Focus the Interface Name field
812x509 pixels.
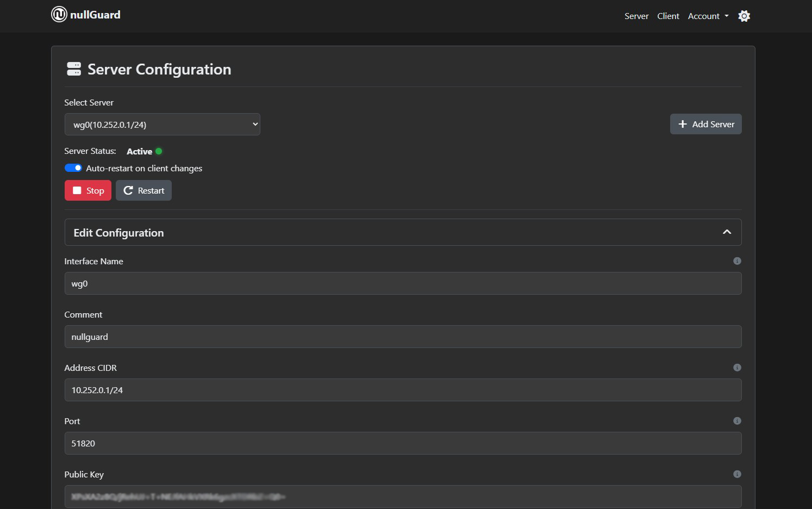pyautogui.click(x=403, y=283)
